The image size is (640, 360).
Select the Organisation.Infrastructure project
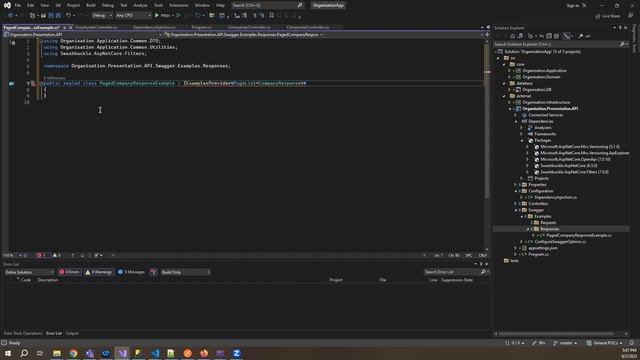tap(546, 102)
